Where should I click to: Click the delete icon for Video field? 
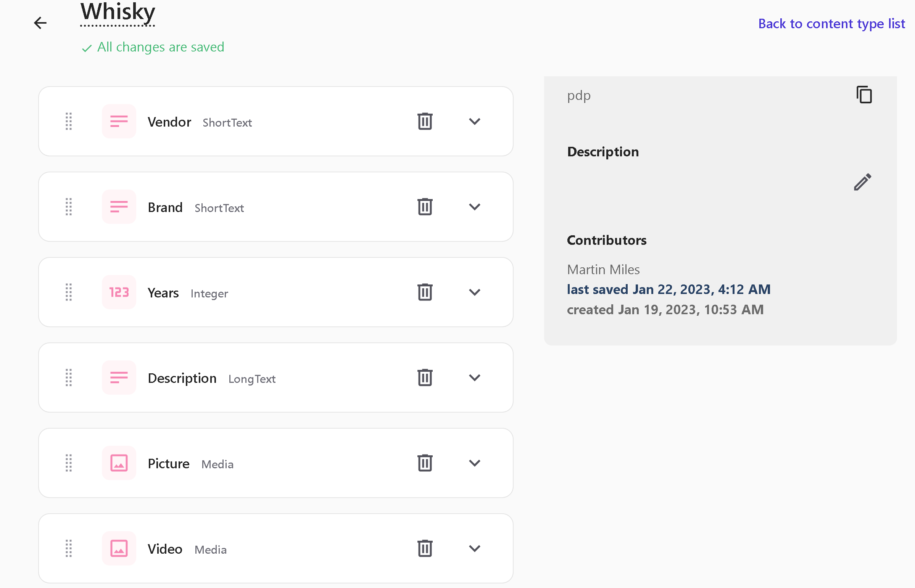tap(425, 548)
